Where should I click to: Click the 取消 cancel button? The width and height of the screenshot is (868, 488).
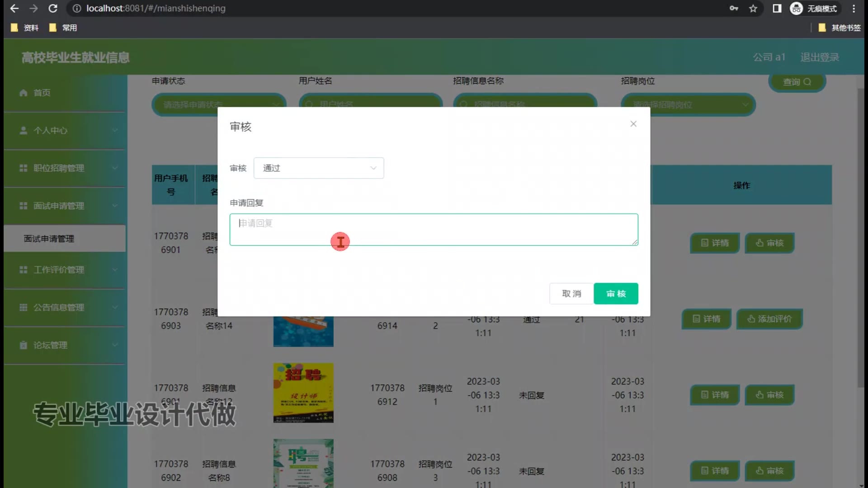(x=571, y=294)
